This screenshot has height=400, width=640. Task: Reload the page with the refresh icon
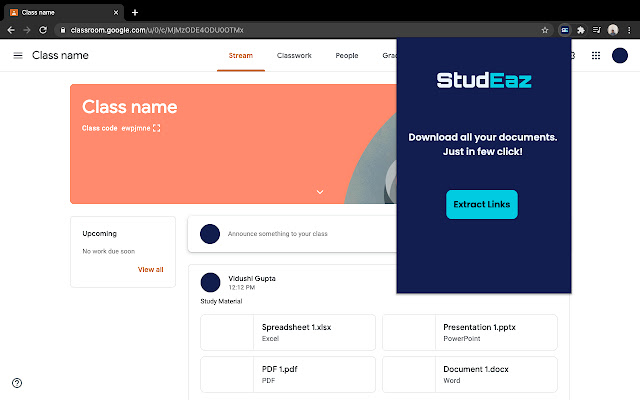click(43, 30)
